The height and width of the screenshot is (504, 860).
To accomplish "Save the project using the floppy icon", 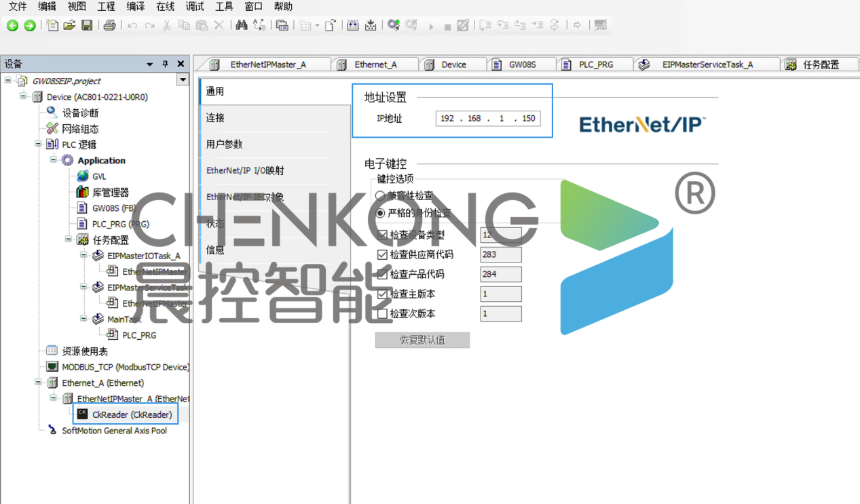I will 87,26.
